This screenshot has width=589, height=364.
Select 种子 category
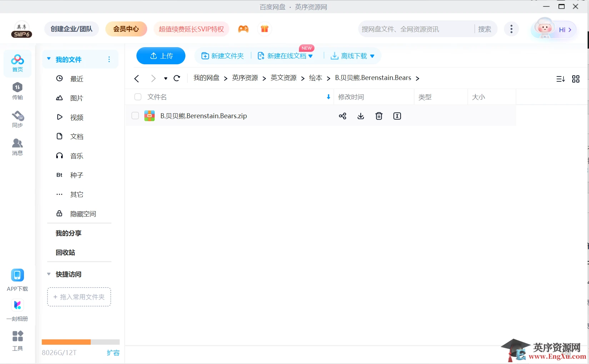(x=76, y=175)
